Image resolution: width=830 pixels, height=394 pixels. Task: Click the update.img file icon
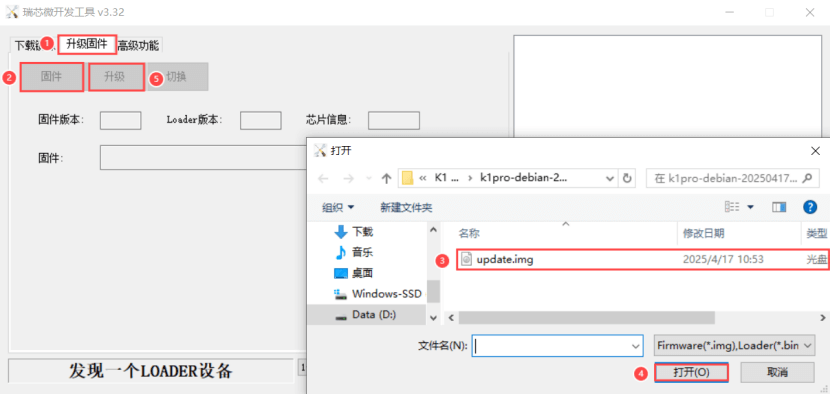pyautogui.click(x=466, y=259)
